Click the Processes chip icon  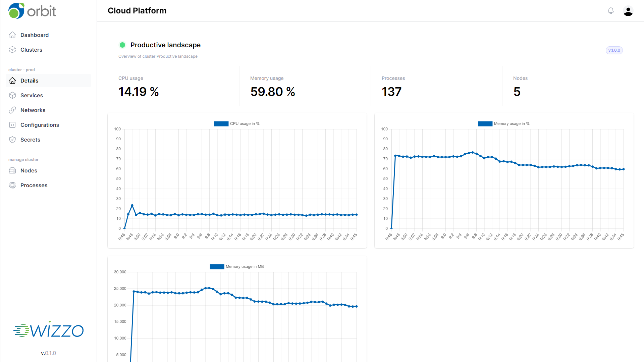point(12,185)
